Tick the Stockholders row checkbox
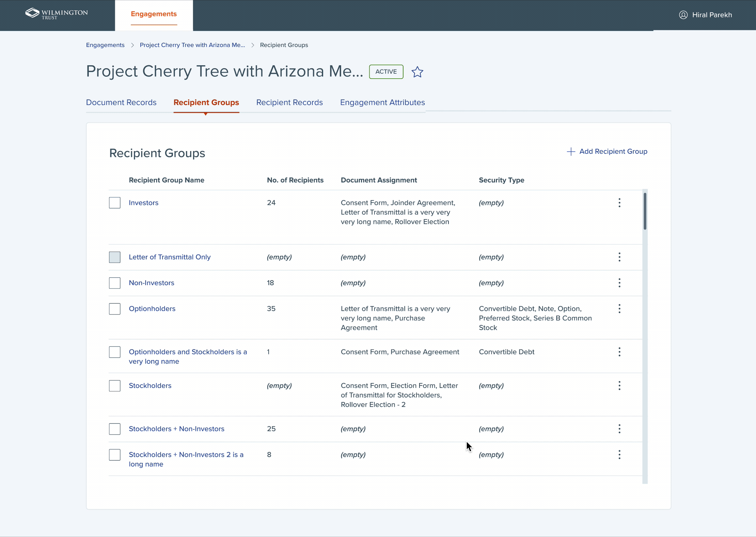 coord(115,386)
